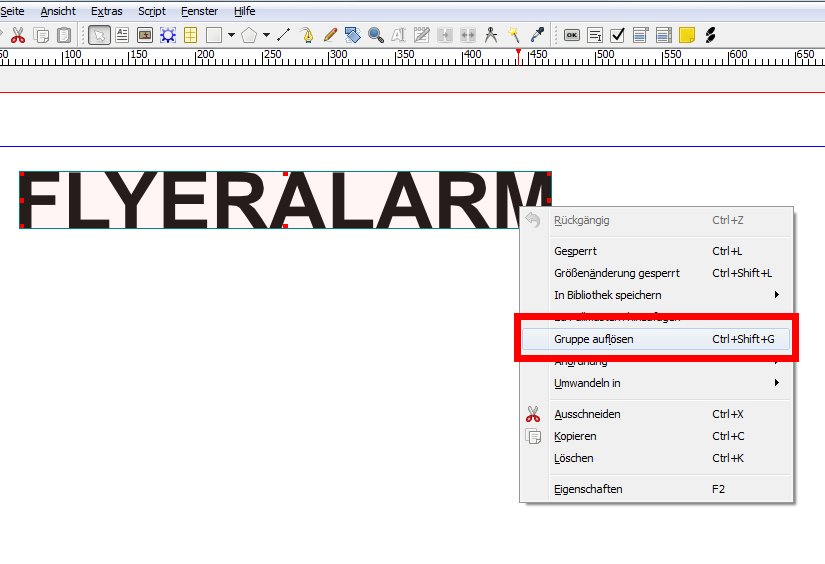Screen dimensions: 825x564
Task: Pick the Bezier curve pen tool
Action: (307, 35)
